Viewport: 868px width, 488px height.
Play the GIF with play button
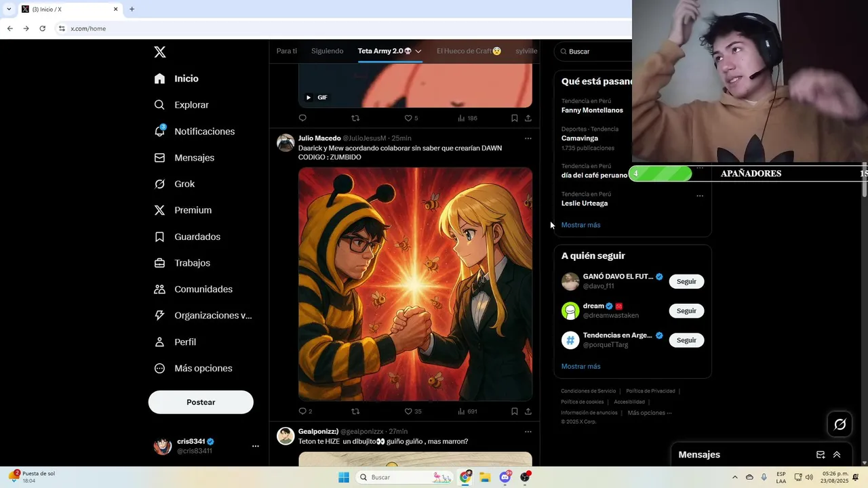point(309,98)
